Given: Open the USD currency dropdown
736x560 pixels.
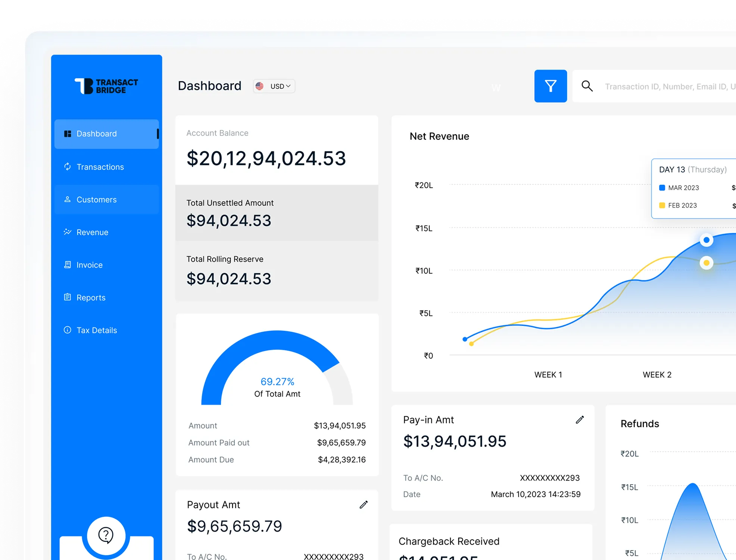Looking at the screenshot, I should pos(274,86).
